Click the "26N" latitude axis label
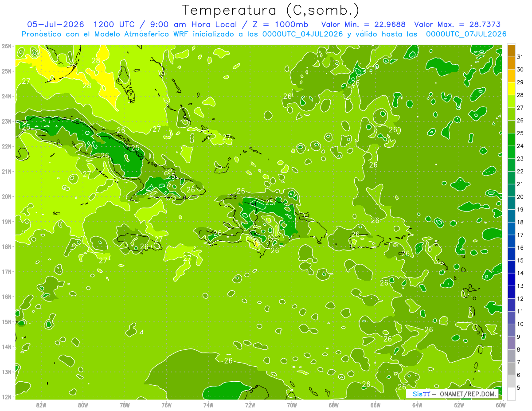Screen dimensions: 532x411 click(6, 46)
